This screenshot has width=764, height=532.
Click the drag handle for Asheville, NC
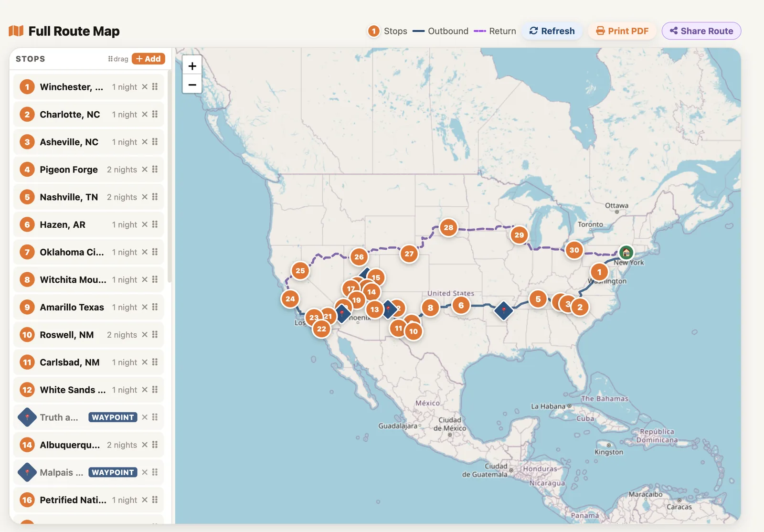pyautogui.click(x=155, y=142)
